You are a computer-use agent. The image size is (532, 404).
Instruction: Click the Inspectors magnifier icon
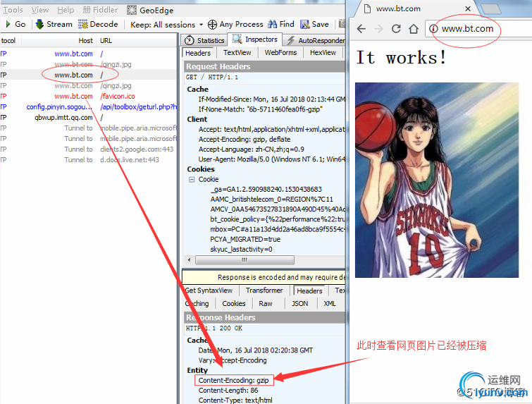[237, 39]
